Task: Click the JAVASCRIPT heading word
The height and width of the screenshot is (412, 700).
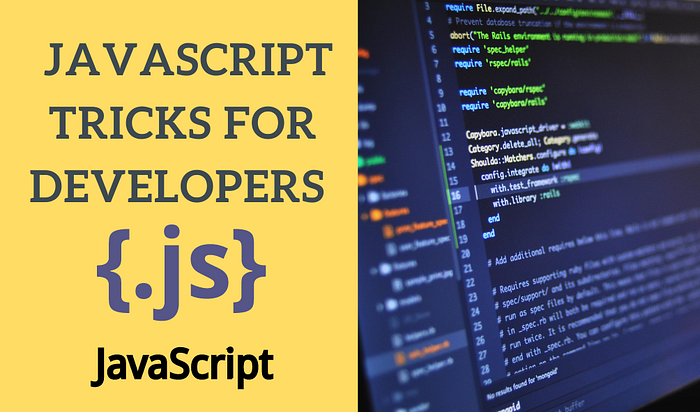Action: [x=188, y=59]
